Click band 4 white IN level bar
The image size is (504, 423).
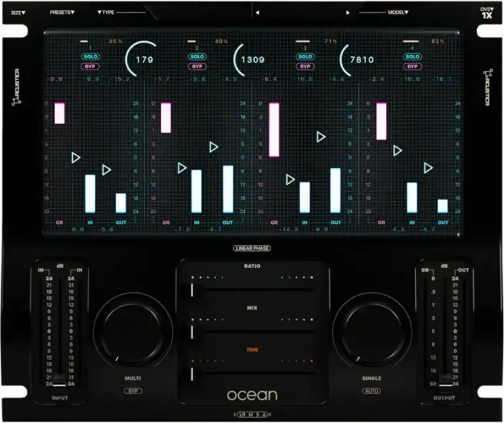(x=412, y=198)
